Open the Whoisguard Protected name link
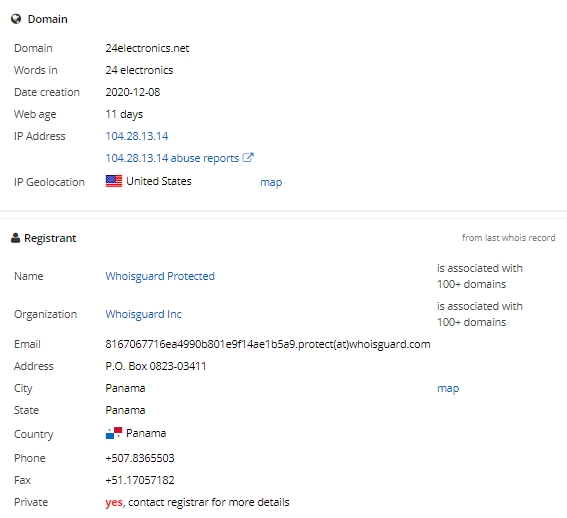Image resolution: width=567 pixels, height=518 pixels. pyautogui.click(x=160, y=276)
